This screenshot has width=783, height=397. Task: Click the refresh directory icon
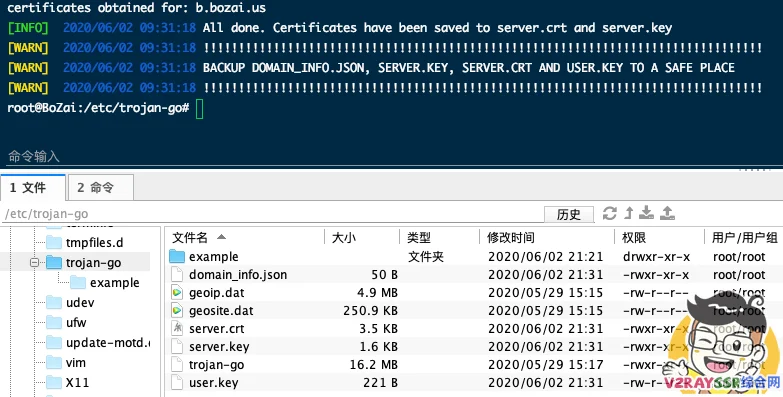609,213
